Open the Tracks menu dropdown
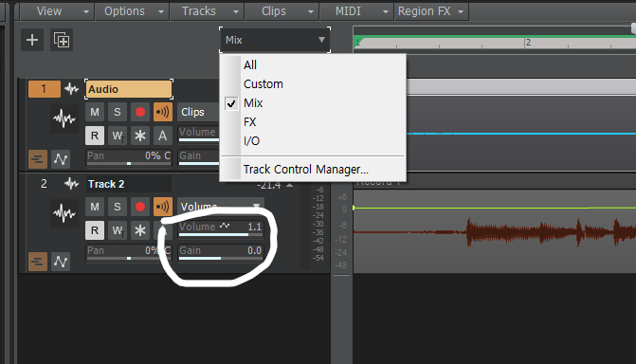The image size is (636, 364). pos(207,11)
